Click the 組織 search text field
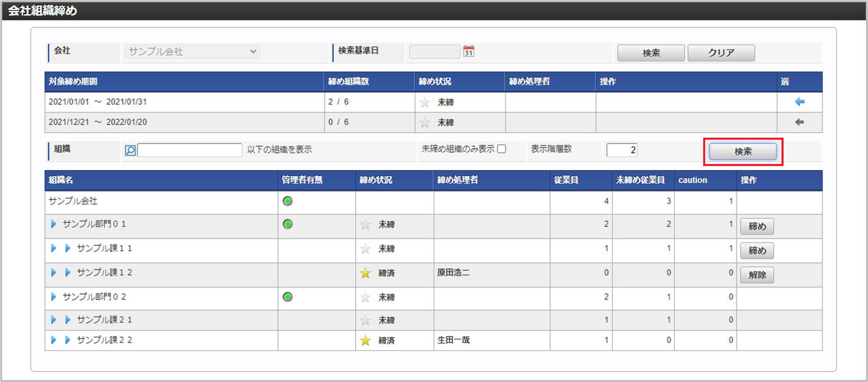The width and height of the screenshot is (868, 382). pos(190,150)
